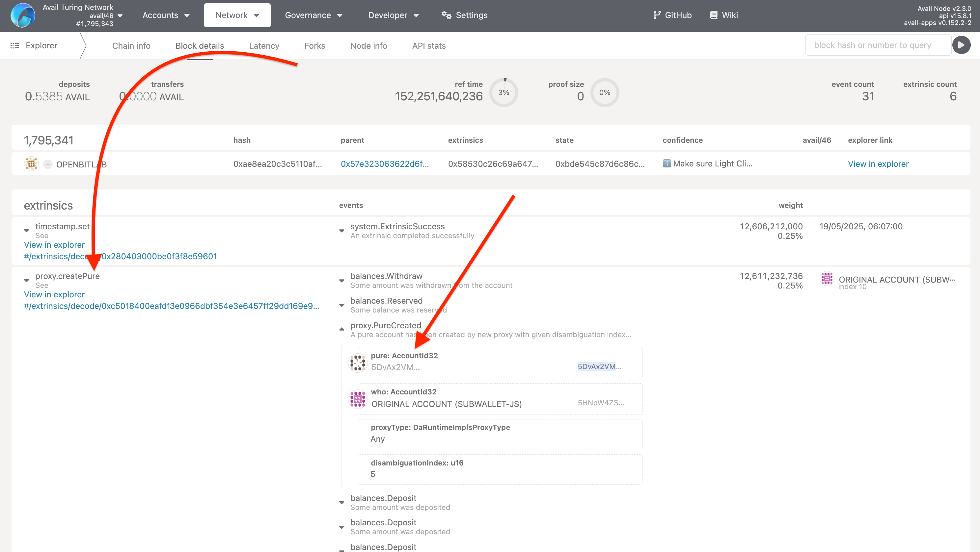Open the project's GitHub via the GitHub icon
This screenshot has width=980, height=552.
pos(657,15)
